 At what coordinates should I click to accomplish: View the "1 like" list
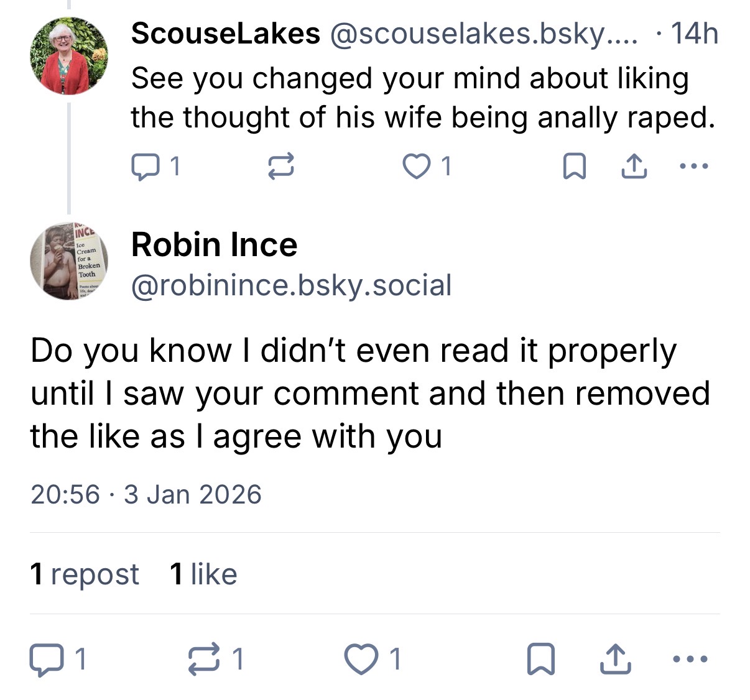coord(203,574)
